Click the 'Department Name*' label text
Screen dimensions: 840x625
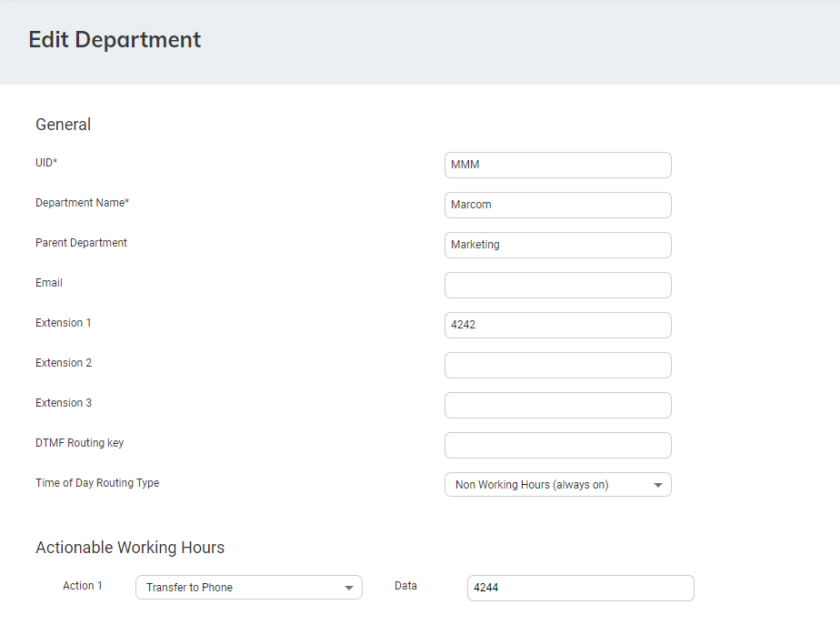pyautogui.click(x=82, y=203)
